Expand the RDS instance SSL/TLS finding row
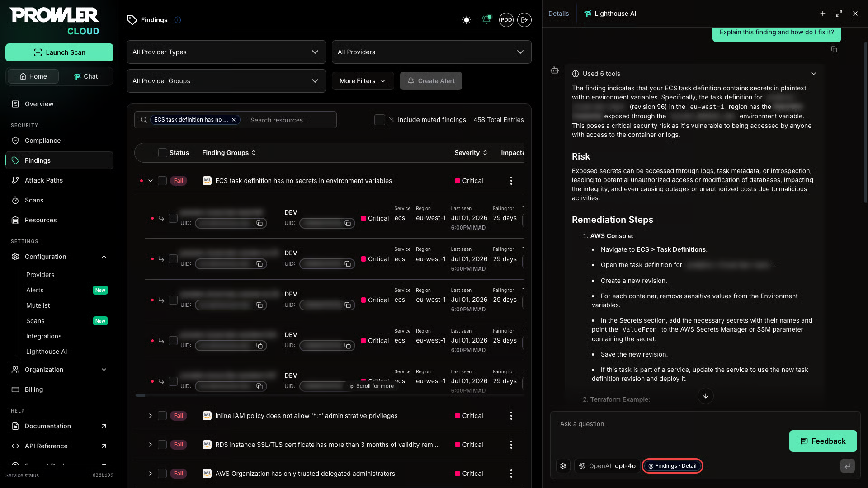The height and width of the screenshot is (488, 868). click(151, 445)
